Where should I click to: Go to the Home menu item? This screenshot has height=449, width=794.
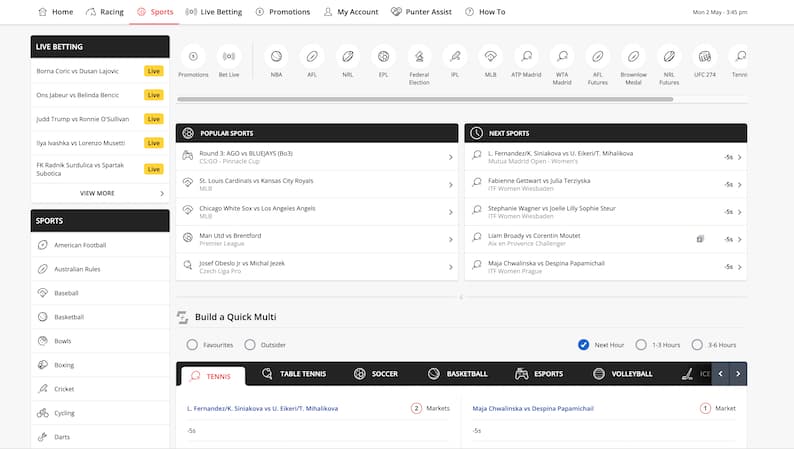[56, 12]
